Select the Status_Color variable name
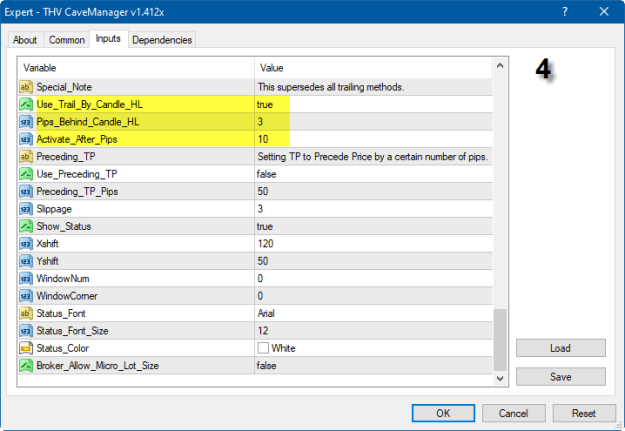Screen dimensions: 625x431 coord(63,348)
